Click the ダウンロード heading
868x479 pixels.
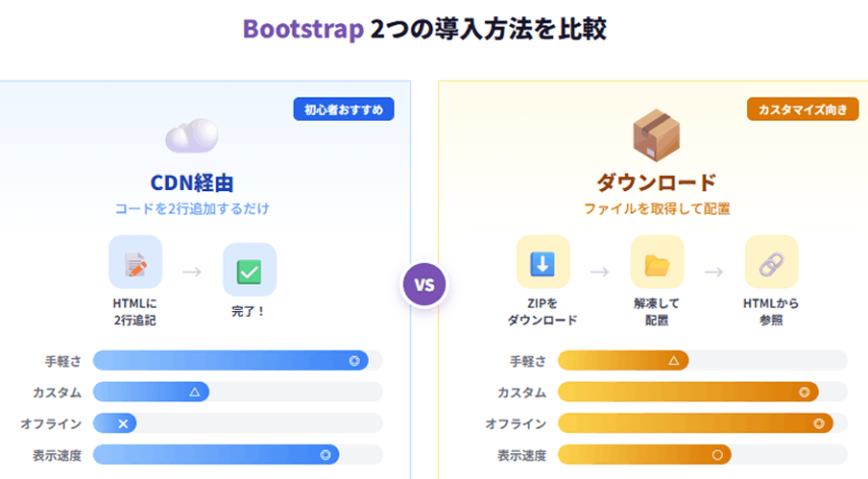(x=657, y=181)
